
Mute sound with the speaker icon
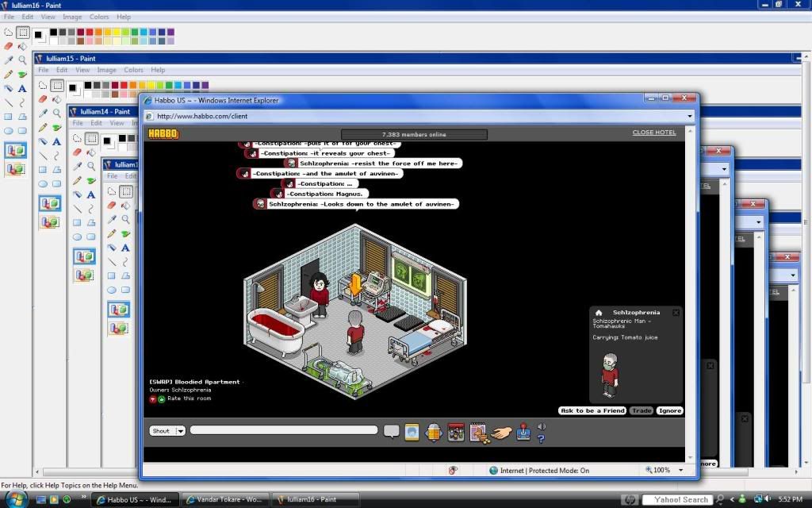click(542, 427)
